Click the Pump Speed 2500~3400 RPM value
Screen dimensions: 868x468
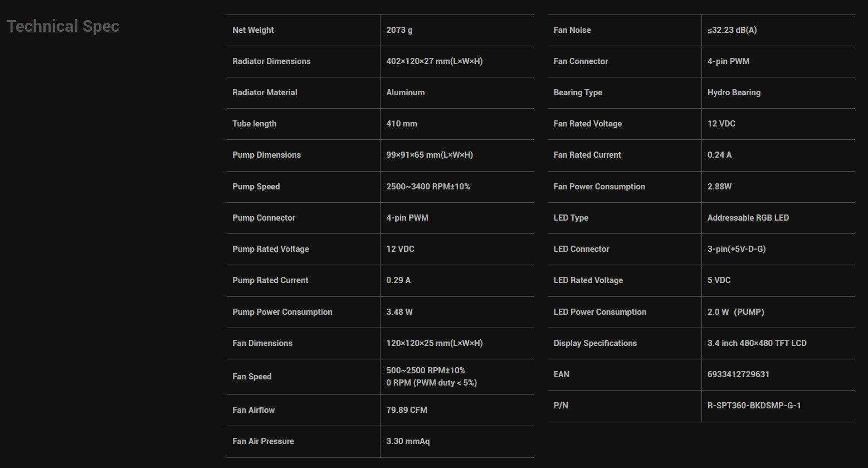point(428,187)
